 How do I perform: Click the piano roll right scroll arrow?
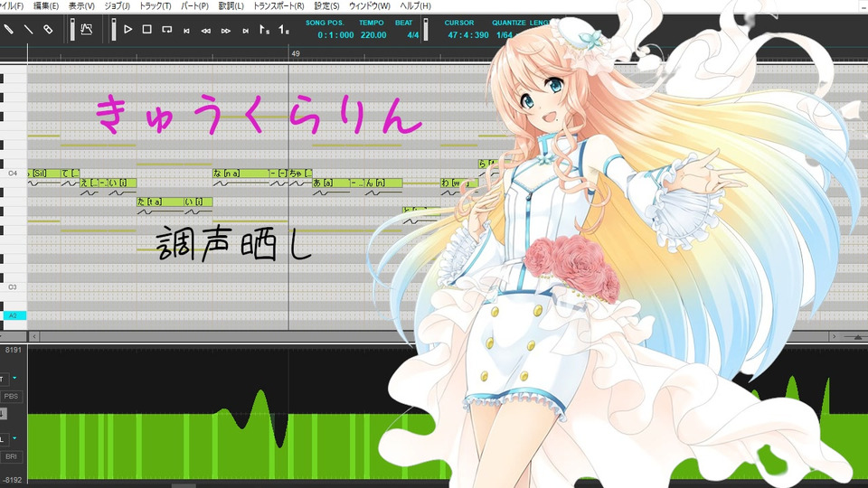click(x=835, y=336)
